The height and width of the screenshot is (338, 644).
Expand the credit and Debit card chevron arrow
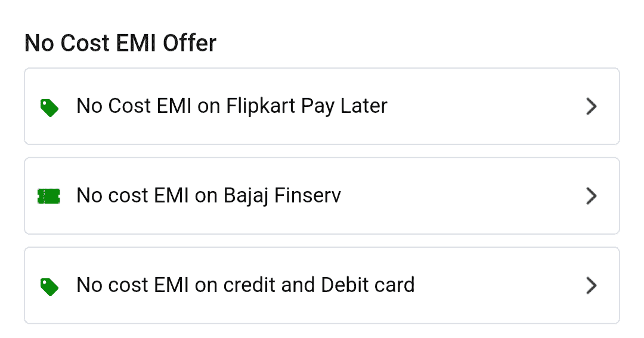tap(591, 285)
